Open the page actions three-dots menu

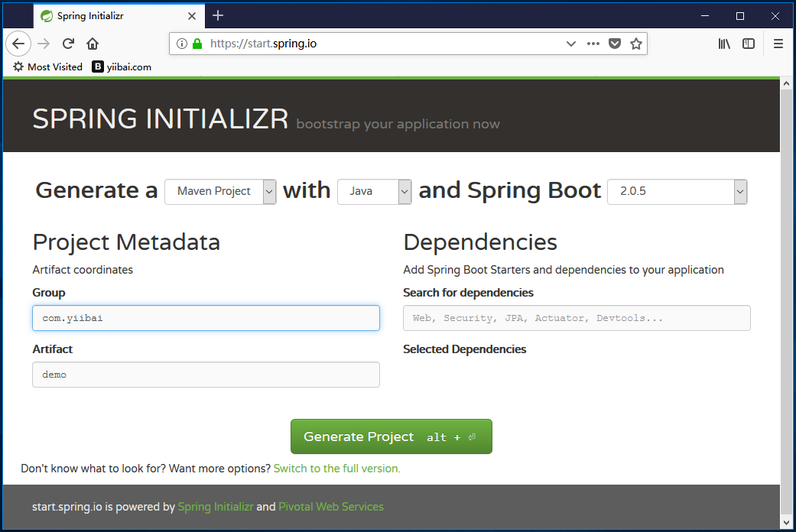[593, 44]
